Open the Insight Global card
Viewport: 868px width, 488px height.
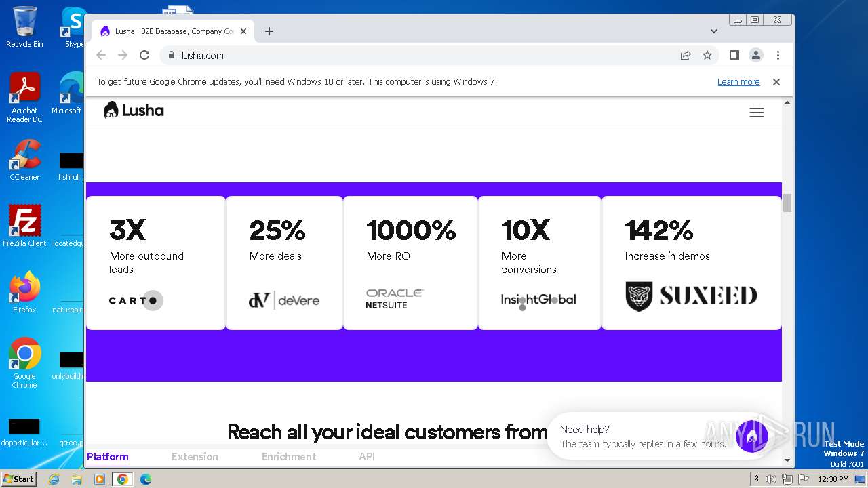(540, 263)
